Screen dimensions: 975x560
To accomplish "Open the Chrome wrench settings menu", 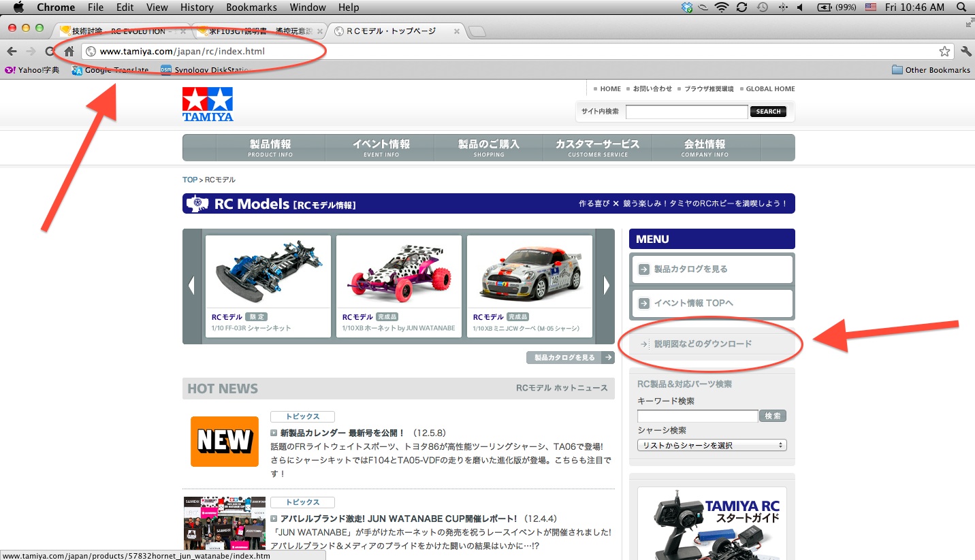I will tap(965, 51).
